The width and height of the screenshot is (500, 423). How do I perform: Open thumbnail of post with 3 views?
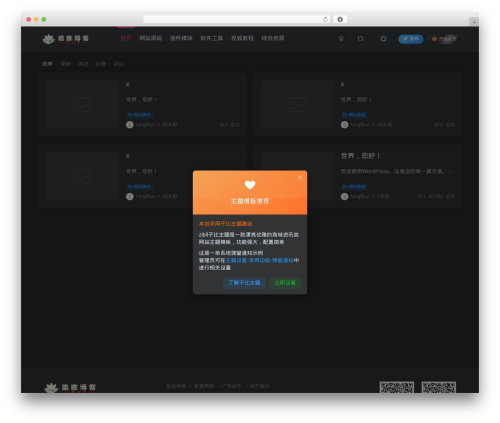pos(297,104)
